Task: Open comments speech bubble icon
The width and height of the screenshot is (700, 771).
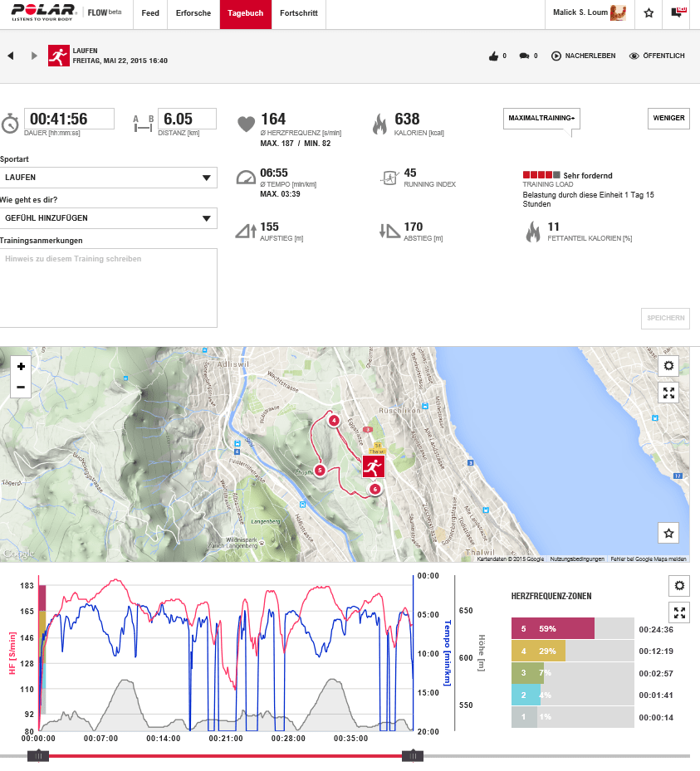Action: (524, 56)
